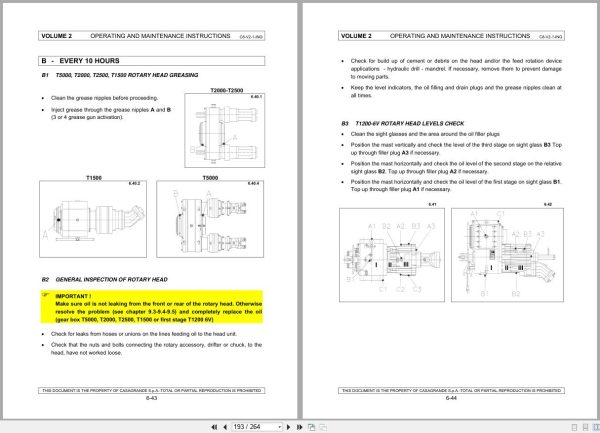Click 'Clean the sight glasses' bullet text
This screenshot has width=600, height=433.
click(x=425, y=134)
